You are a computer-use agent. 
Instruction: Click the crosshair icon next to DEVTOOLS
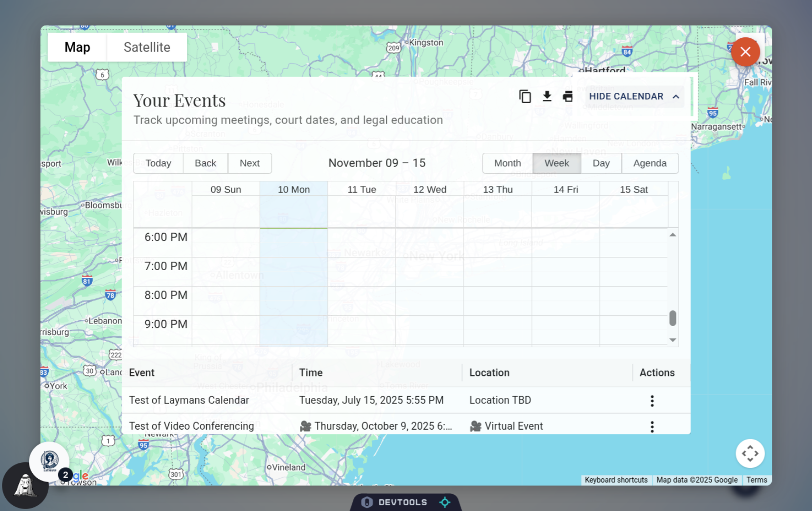click(445, 502)
